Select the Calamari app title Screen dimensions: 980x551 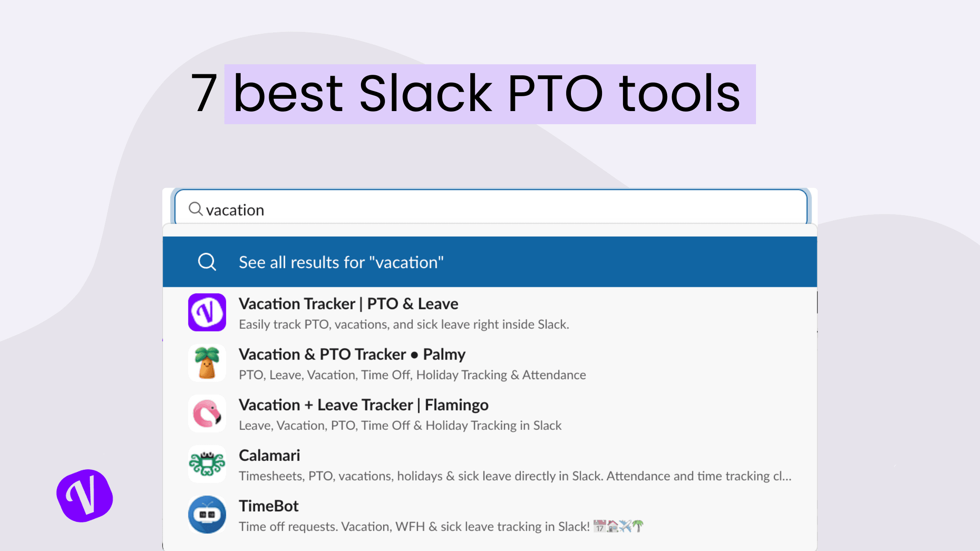tap(269, 455)
